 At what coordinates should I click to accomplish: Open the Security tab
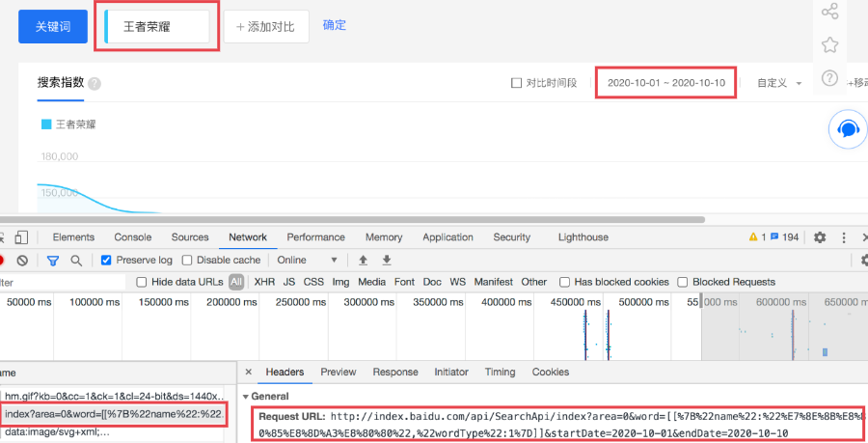511,237
